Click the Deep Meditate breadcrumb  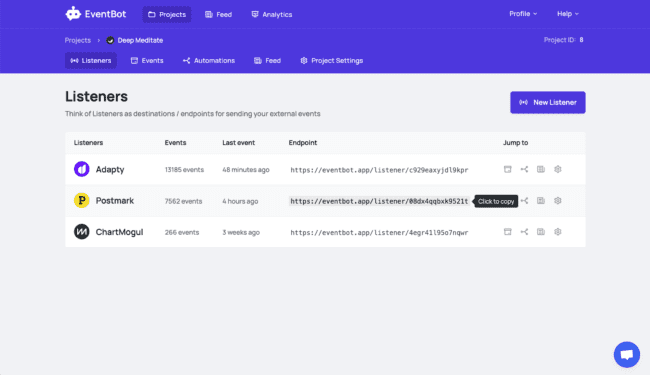tap(140, 40)
